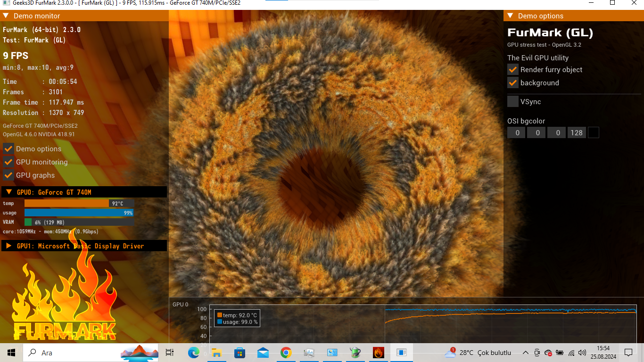Click the FurMark flame icon in the taskbar
This screenshot has height=362, width=644.
click(x=378, y=353)
